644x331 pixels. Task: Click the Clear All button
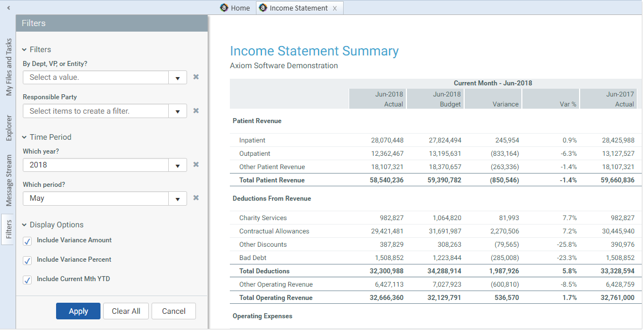[126, 311]
